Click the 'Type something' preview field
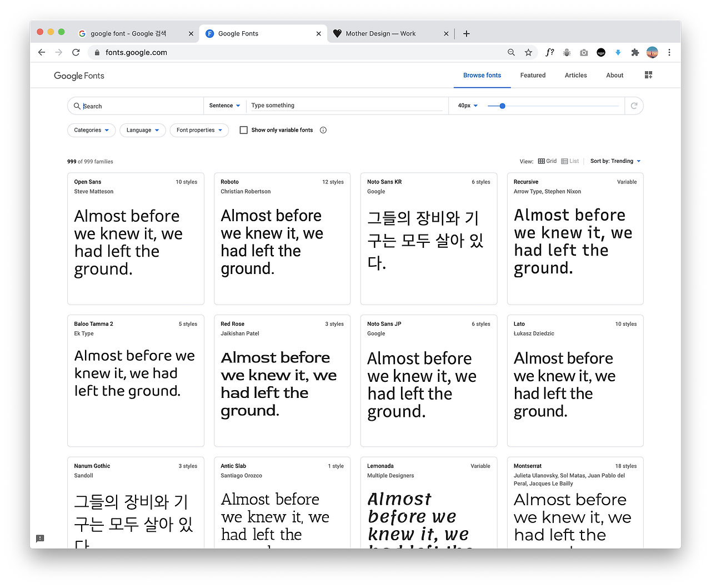 tap(347, 106)
